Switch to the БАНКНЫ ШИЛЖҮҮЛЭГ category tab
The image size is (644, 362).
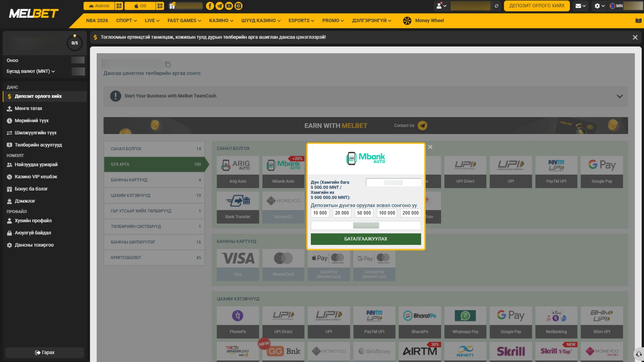point(154,242)
